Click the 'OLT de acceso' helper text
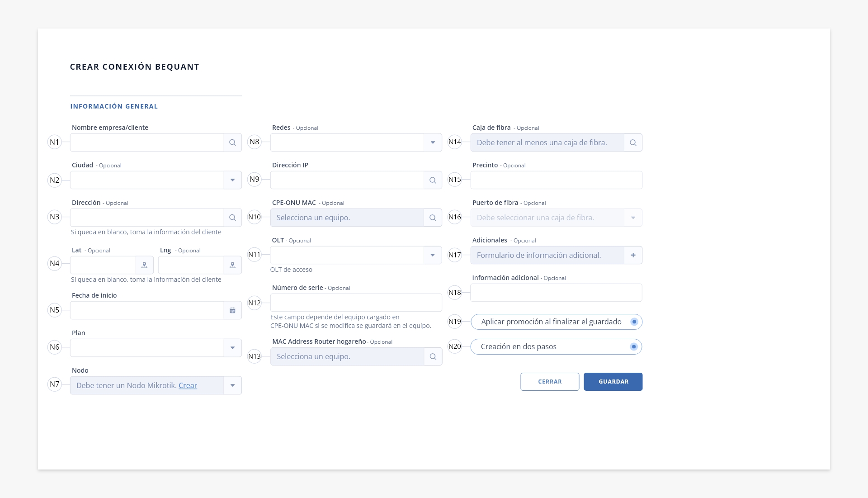Viewport: 868px width, 498px height. (291, 270)
